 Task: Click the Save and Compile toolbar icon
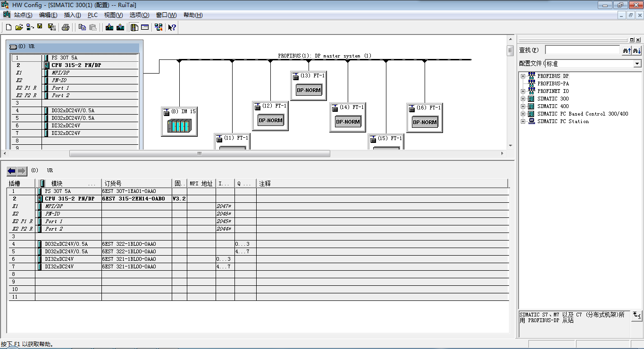point(52,27)
